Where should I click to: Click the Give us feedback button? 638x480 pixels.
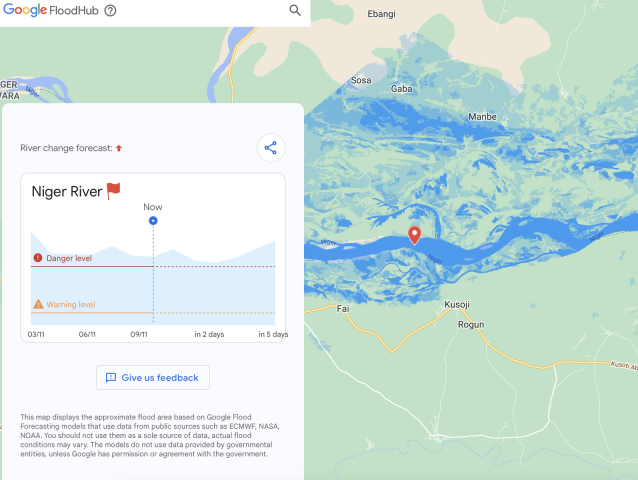pyautogui.click(x=153, y=377)
